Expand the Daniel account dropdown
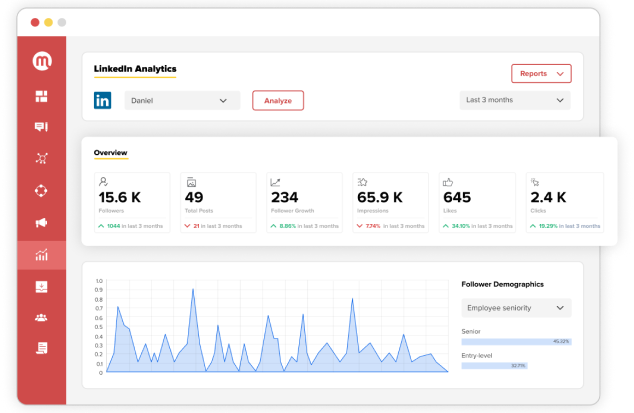Screen dimensions: 634x413 click(x=182, y=101)
